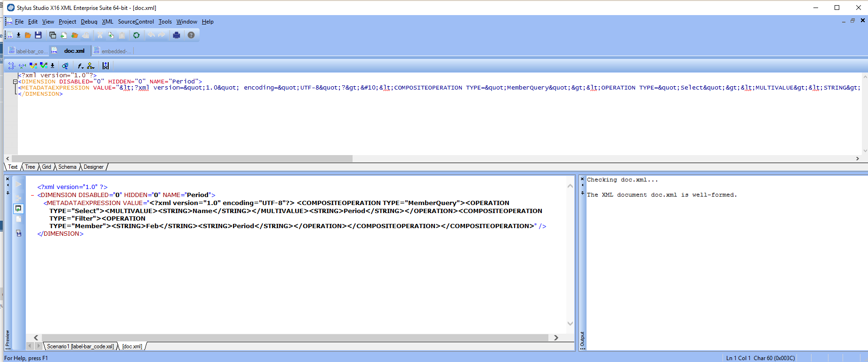868x362 pixels.
Task: Click the Indent XML tags icon
Action: pos(12,66)
